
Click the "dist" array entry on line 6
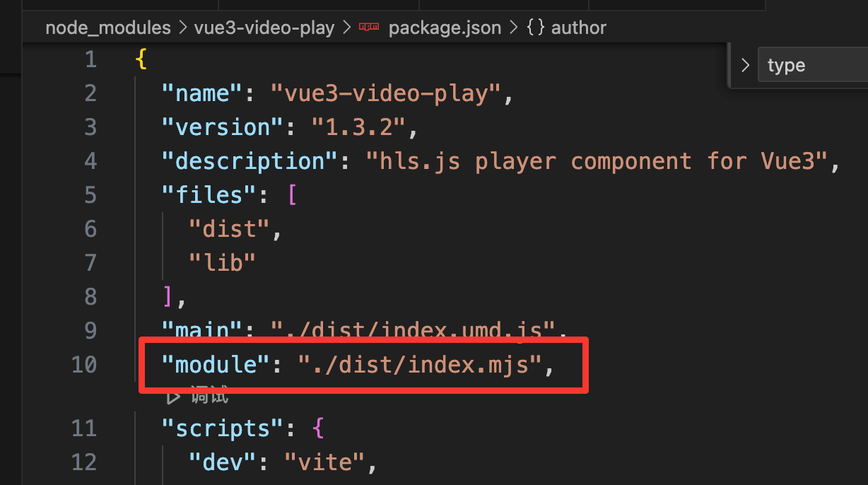tap(230, 229)
